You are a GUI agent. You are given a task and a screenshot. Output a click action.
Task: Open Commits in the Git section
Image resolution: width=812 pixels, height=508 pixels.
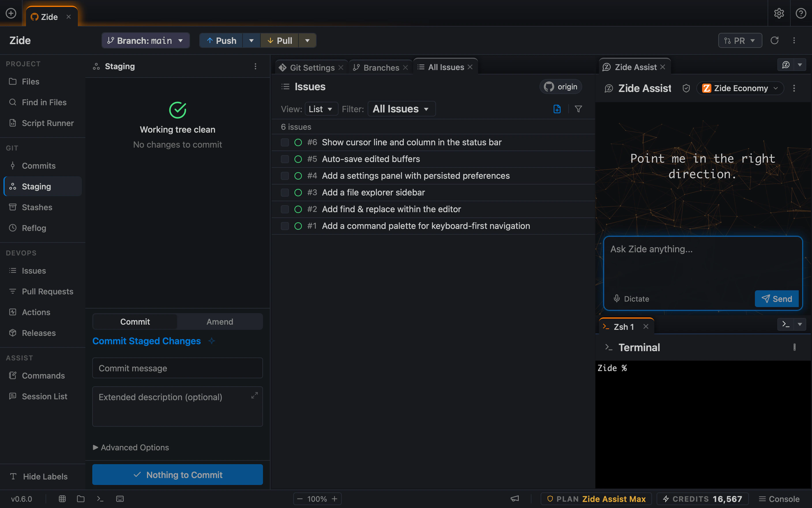43,166
